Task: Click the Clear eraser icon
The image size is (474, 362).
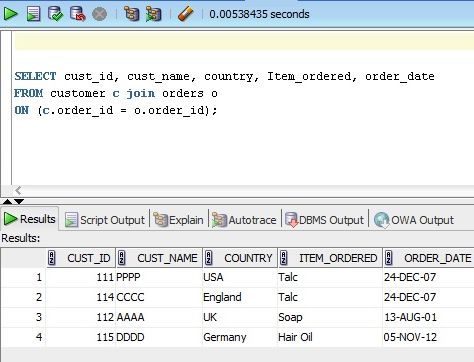Action: point(185,14)
